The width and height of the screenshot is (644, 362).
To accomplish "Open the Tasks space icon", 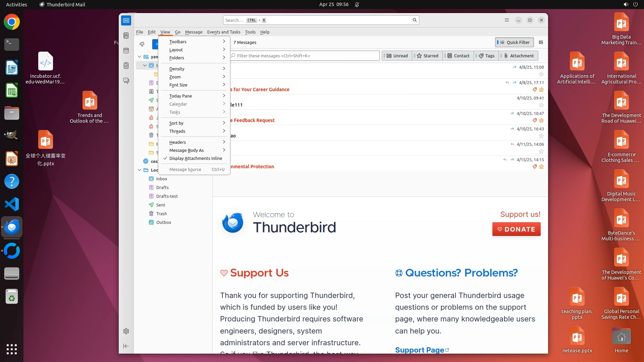I will click(126, 66).
